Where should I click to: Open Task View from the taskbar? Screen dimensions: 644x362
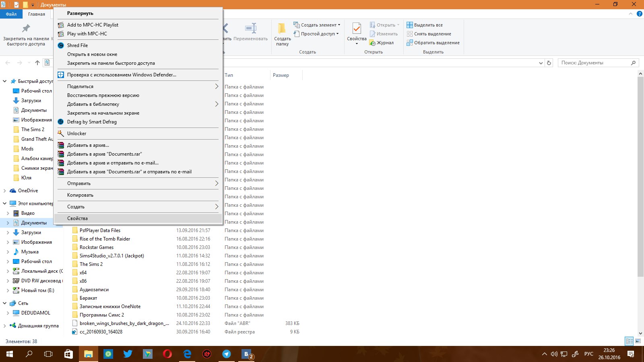click(48, 354)
